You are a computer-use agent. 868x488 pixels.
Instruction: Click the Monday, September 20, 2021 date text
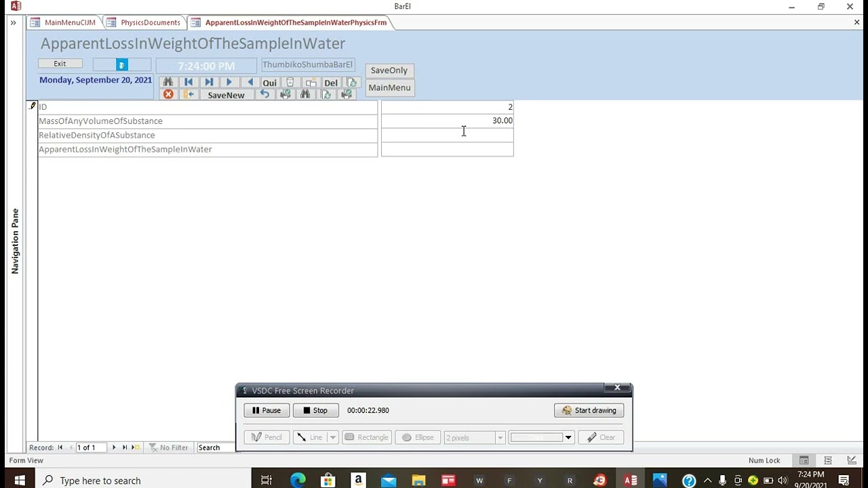(x=96, y=80)
